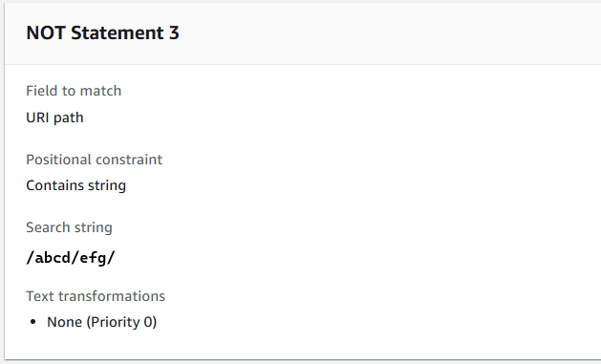Click the number 3 in the heading
Screen dimensions: 601x364
(x=174, y=32)
